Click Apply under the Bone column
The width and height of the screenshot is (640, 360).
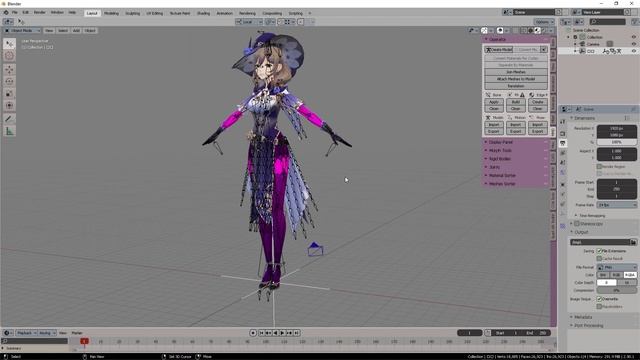494,102
